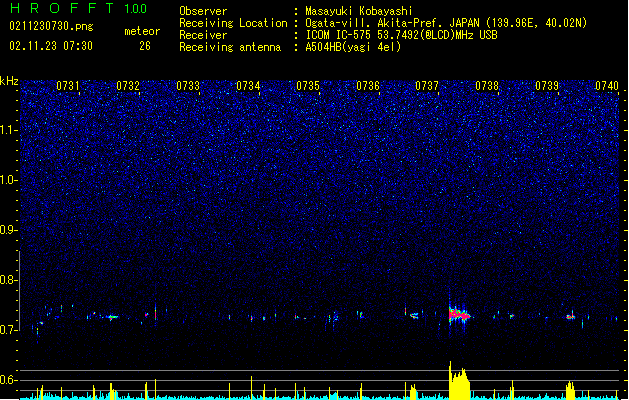
Task: Click the "Receiving antenna" label
Action: 230,47
